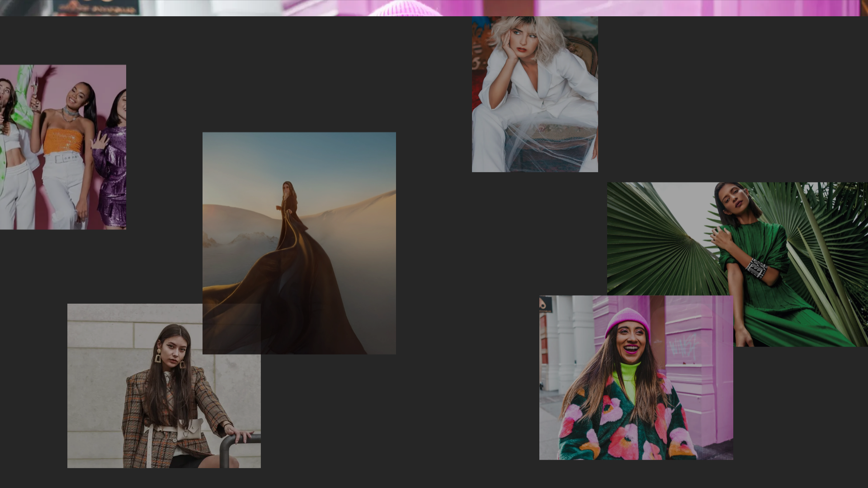This screenshot has width=868, height=488.
Task: Click the pink banner image at top
Action: (x=434, y=8)
